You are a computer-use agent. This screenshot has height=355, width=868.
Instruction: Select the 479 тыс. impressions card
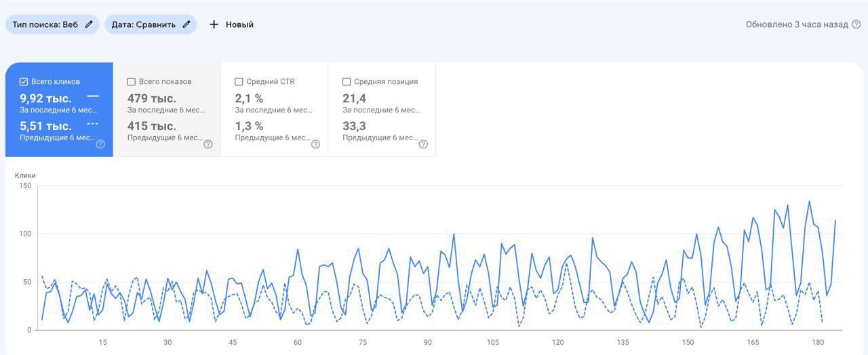coord(167,110)
